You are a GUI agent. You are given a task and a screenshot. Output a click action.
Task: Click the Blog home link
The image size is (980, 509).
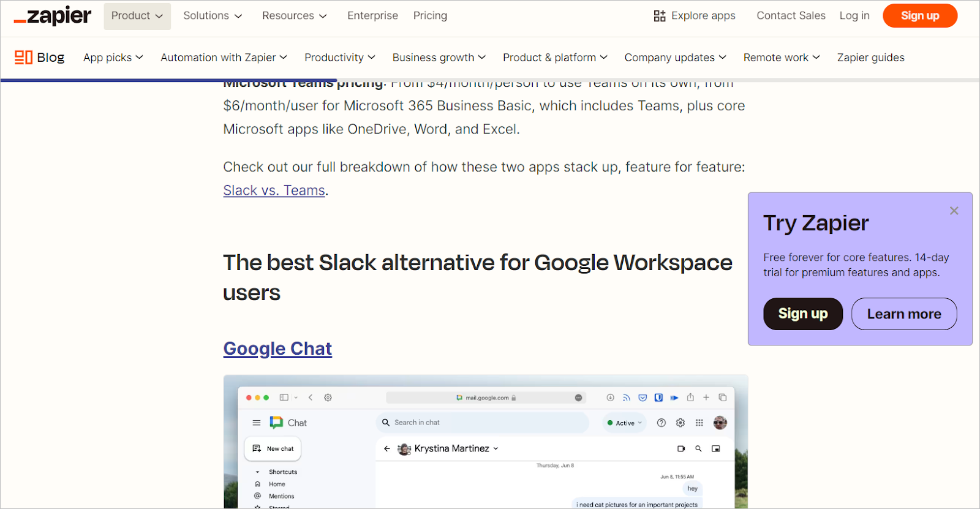tap(40, 58)
